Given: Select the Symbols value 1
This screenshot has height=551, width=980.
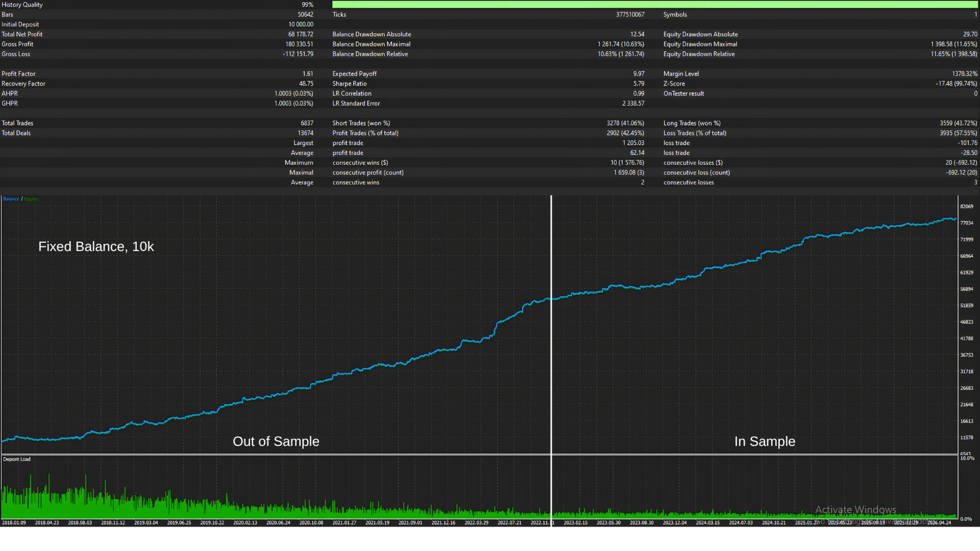Looking at the screenshot, I should (975, 14).
